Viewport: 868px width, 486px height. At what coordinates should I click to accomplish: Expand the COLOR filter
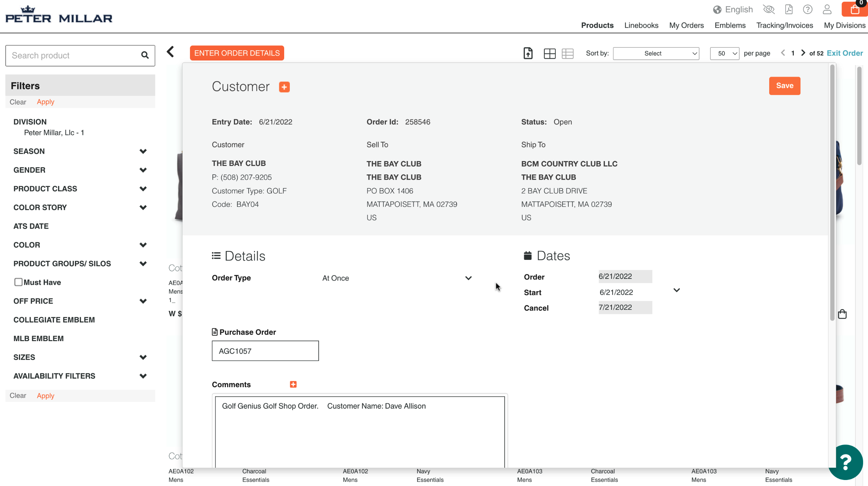(x=143, y=245)
